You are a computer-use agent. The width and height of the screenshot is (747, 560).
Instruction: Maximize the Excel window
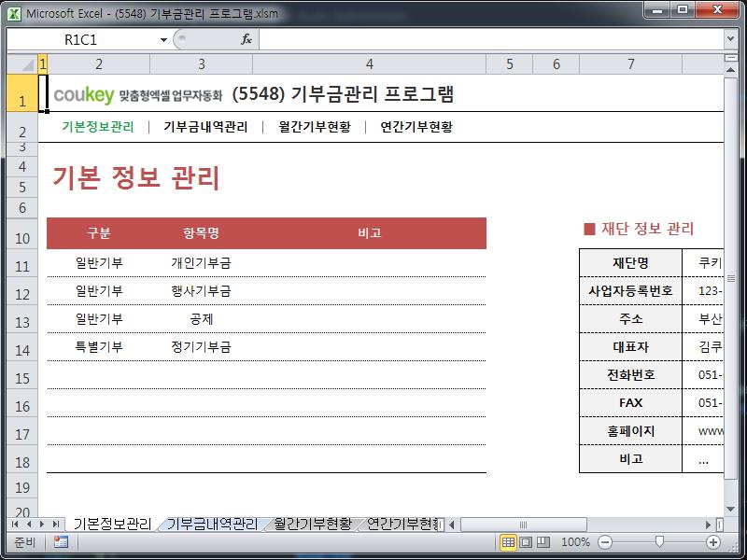pyautogui.click(x=683, y=10)
